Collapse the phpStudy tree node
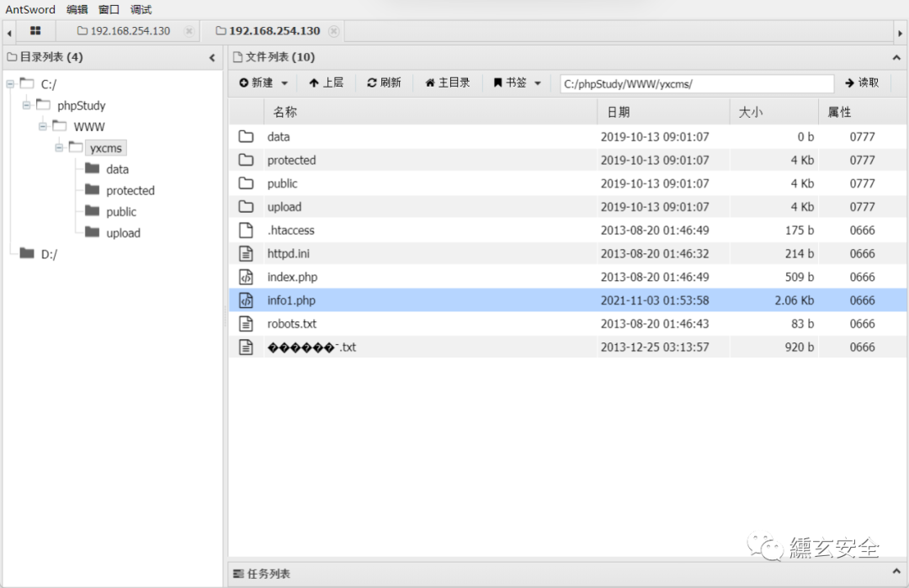The height and width of the screenshot is (588, 909). coord(27,105)
